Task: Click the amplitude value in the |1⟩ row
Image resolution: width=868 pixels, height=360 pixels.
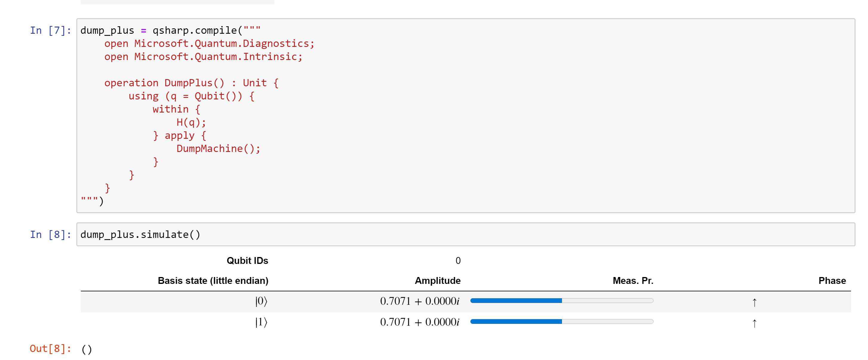Action: point(419,322)
